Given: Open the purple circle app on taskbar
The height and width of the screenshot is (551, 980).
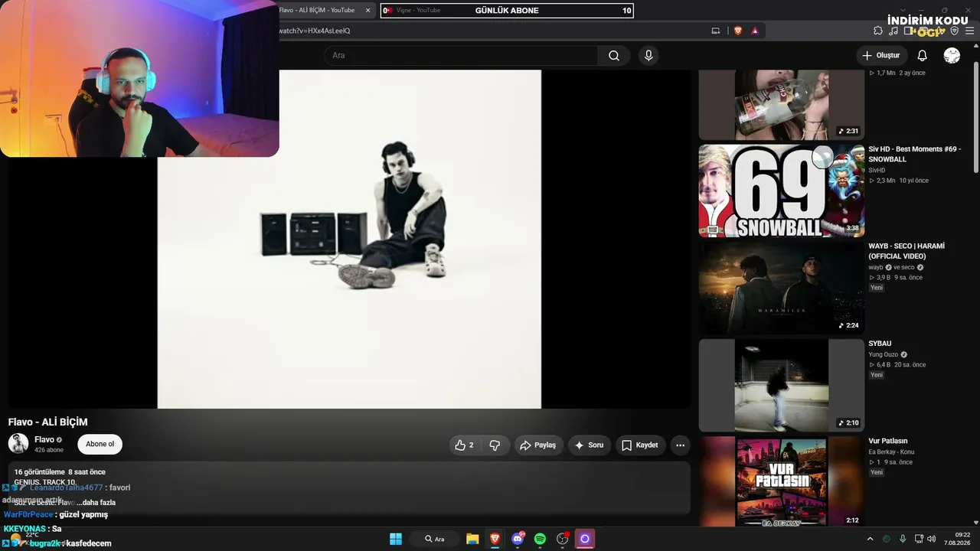Looking at the screenshot, I should 585,539.
